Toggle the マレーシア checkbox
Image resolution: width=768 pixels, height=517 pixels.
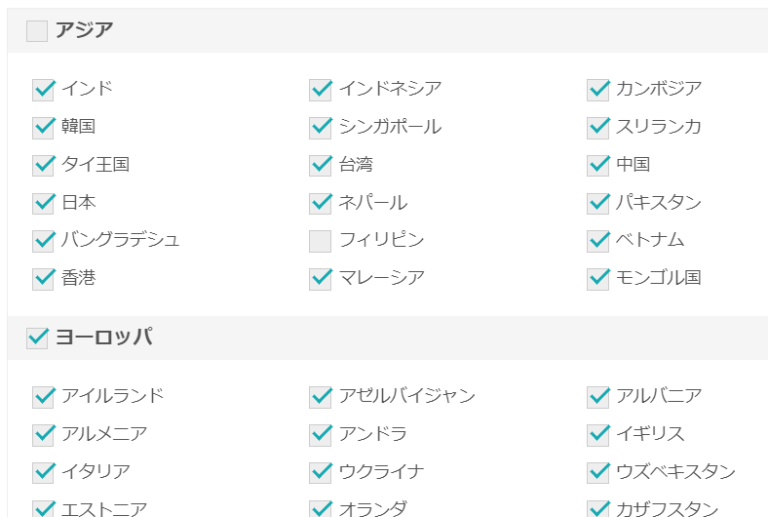point(320,278)
